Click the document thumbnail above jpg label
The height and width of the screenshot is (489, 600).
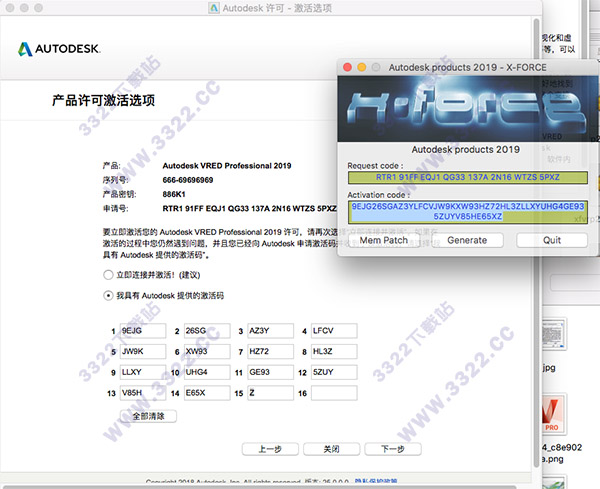pyautogui.click(x=553, y=334)
